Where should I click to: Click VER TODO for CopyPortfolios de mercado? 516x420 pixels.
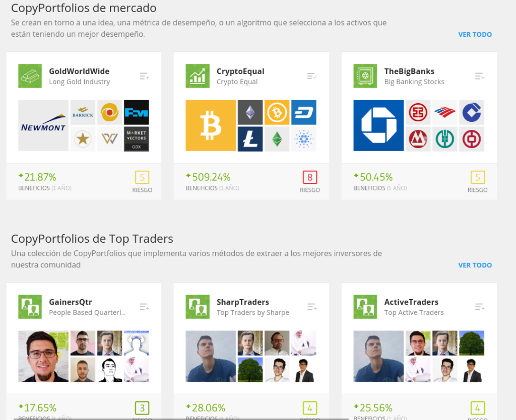coord(475,34)
